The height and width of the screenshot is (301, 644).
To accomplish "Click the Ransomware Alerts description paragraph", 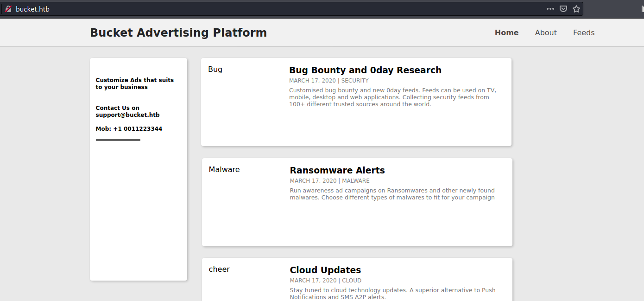I will [x=392, y=194].
